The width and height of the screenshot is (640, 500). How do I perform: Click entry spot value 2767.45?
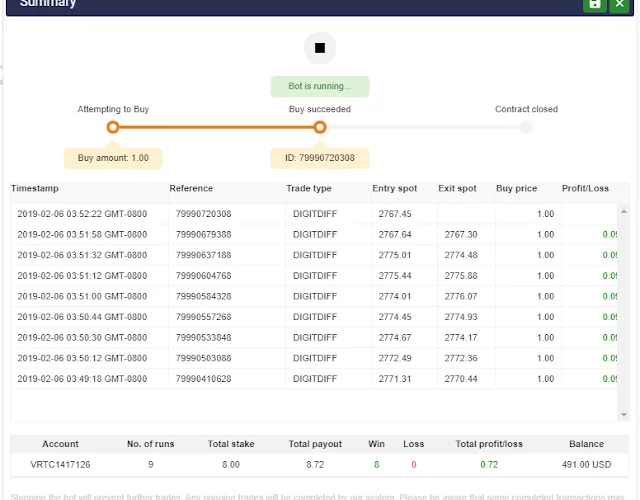[x=395, y=214]
